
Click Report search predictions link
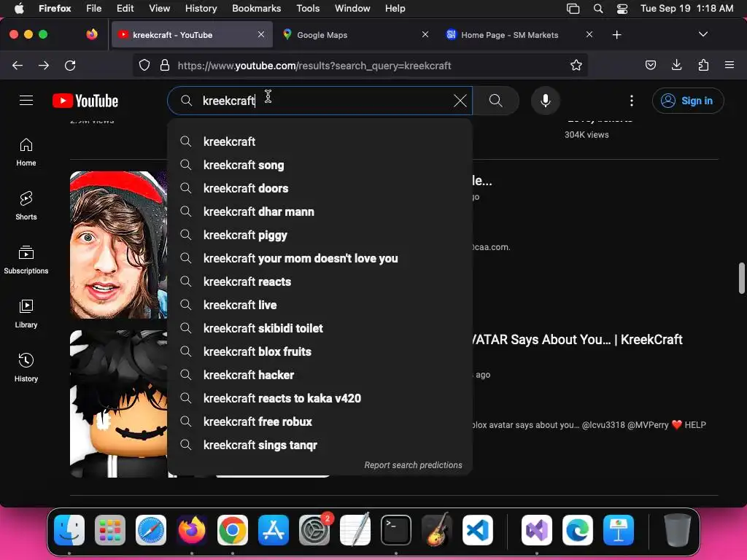pos(413,464)
